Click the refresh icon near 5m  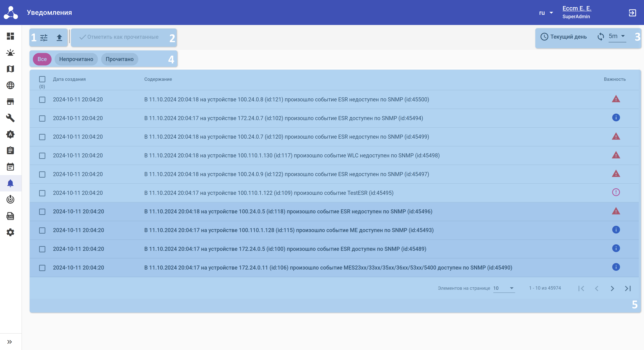coord(601,37)
